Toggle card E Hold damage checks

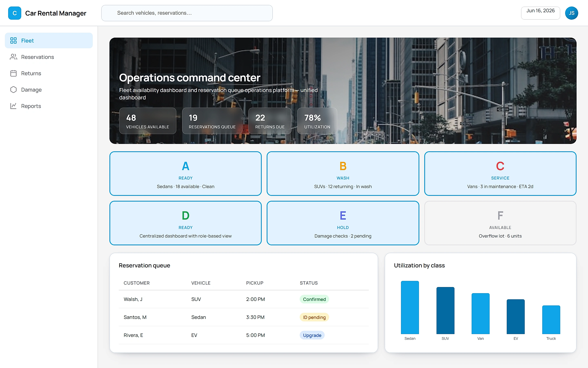(343, 223)
